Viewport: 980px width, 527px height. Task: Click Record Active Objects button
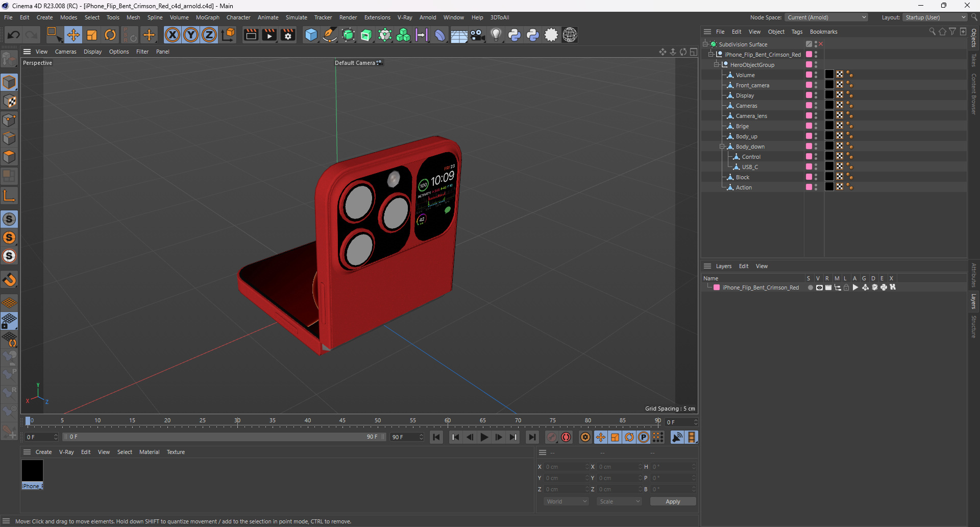click(x=552, y=437)
